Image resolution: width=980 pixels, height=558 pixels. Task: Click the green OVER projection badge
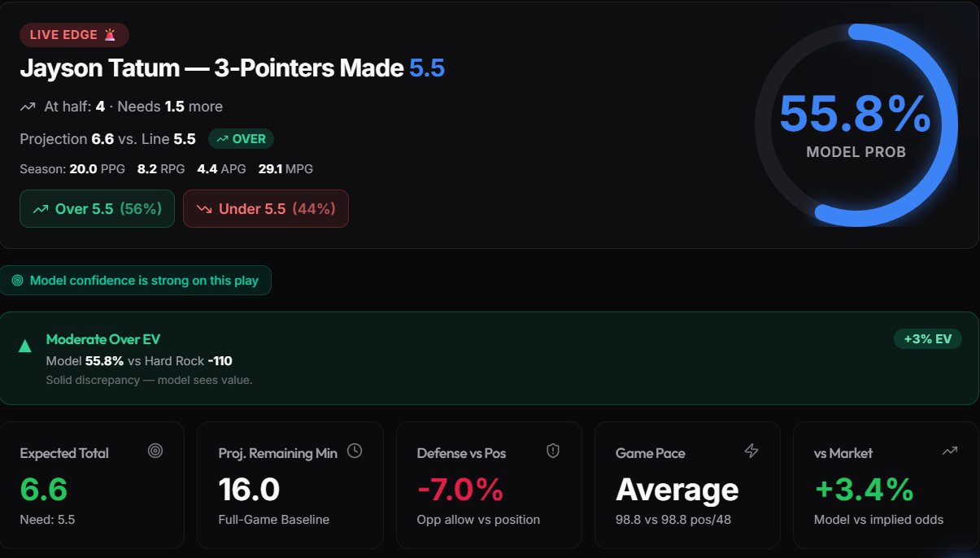[x=242, y=139]
